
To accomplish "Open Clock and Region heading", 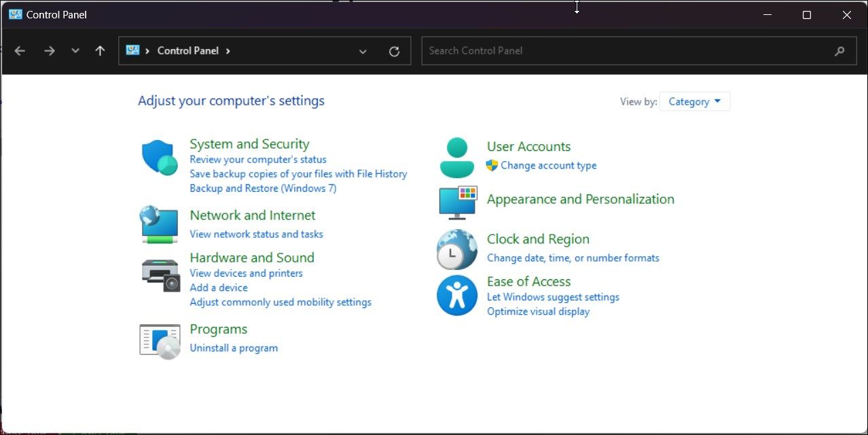I will coord(538,239).
